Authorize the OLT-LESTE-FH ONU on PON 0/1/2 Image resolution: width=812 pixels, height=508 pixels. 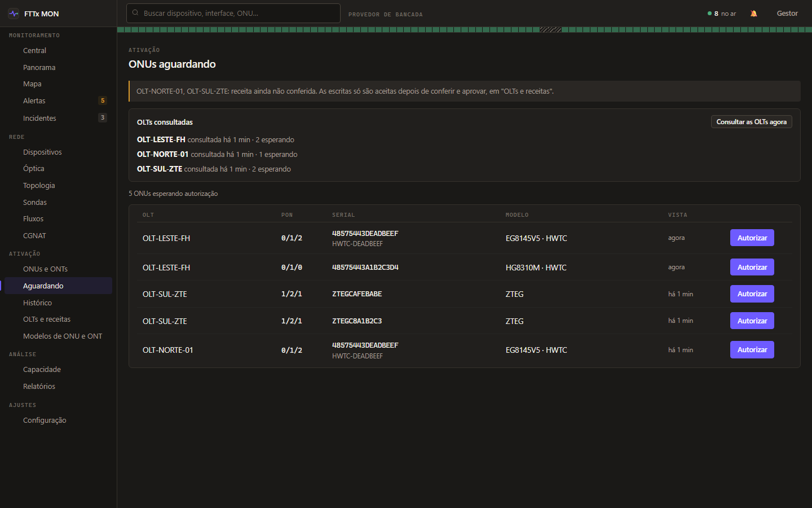click(x=752, y=238)
